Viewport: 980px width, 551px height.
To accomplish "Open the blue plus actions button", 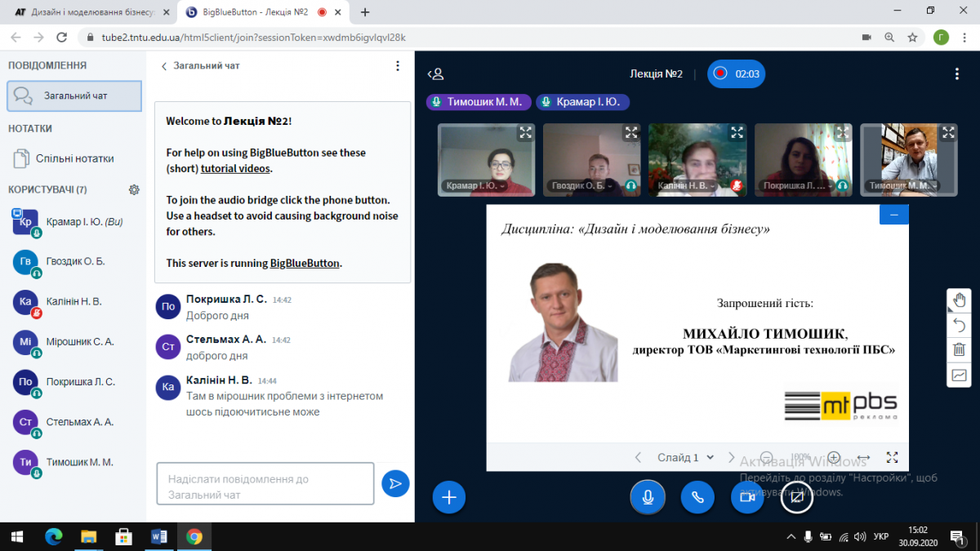I will [448, 496].
